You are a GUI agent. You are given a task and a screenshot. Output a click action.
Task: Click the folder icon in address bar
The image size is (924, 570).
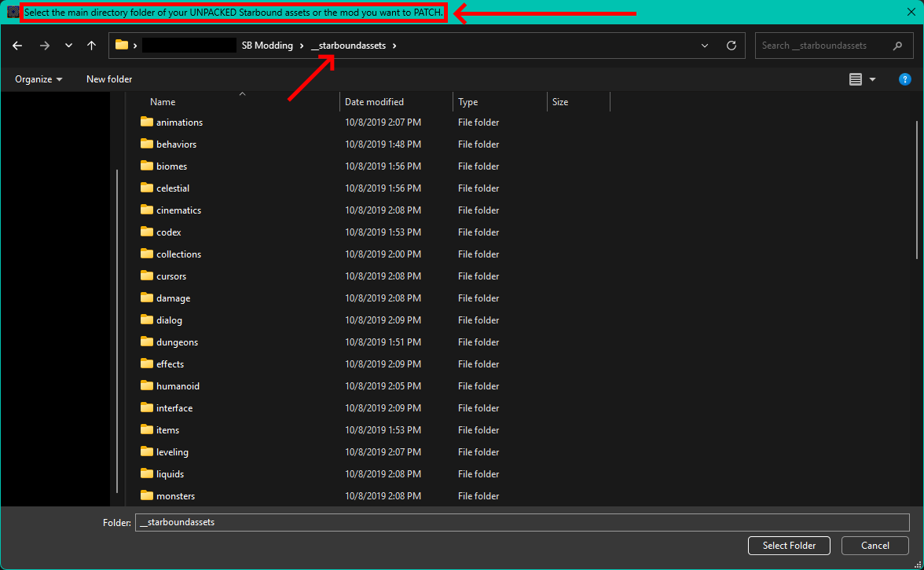tap(122, 45)
